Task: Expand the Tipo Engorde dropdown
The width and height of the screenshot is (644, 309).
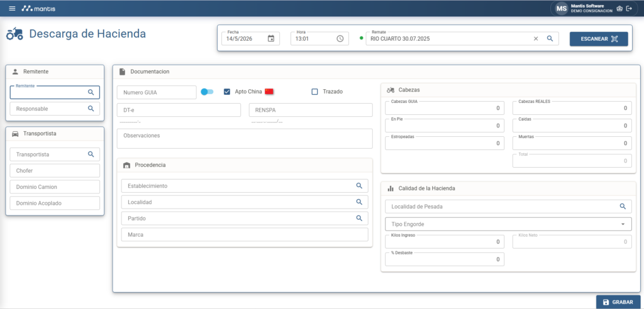Action: pos(508,224)
